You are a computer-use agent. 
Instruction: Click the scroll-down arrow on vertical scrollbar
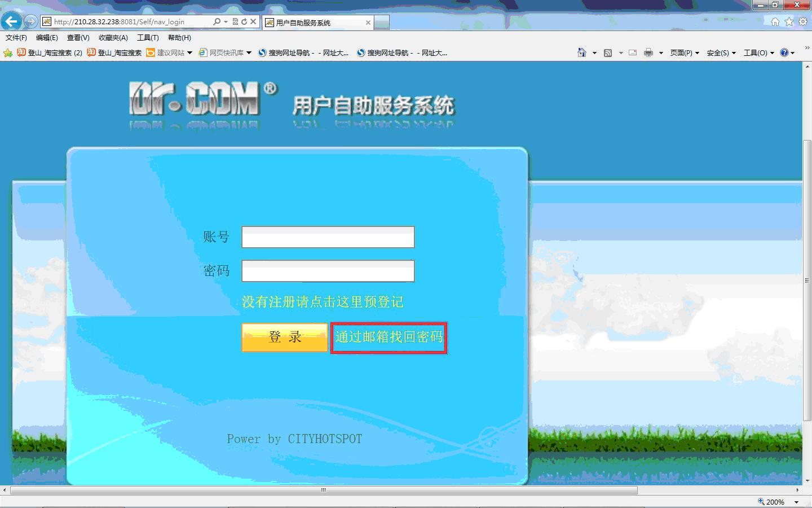click(807, 480)
